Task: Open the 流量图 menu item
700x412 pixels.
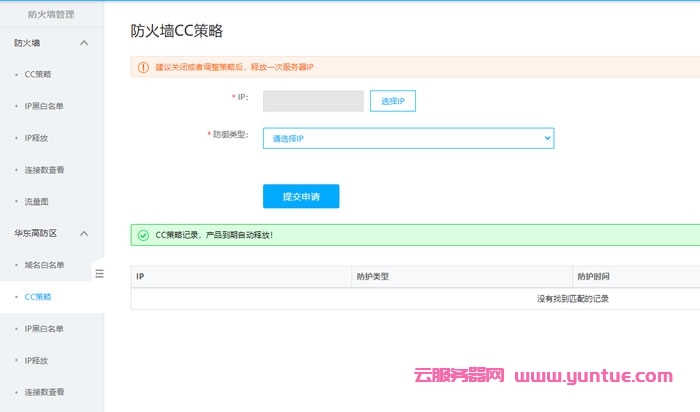Action: coord(38,201)
